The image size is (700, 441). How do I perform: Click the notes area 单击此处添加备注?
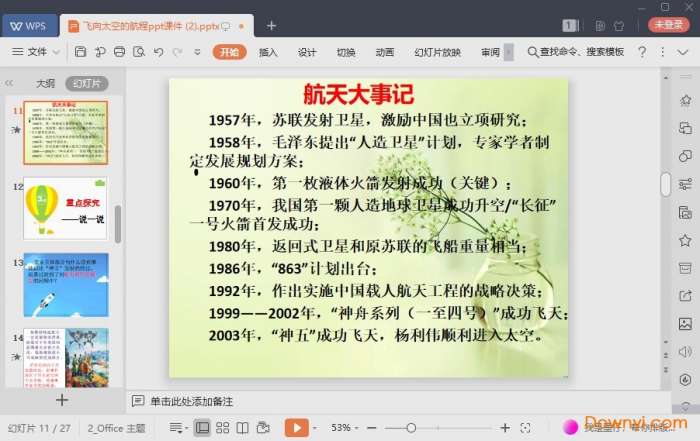pyautogui.click(x=191, y=402)
